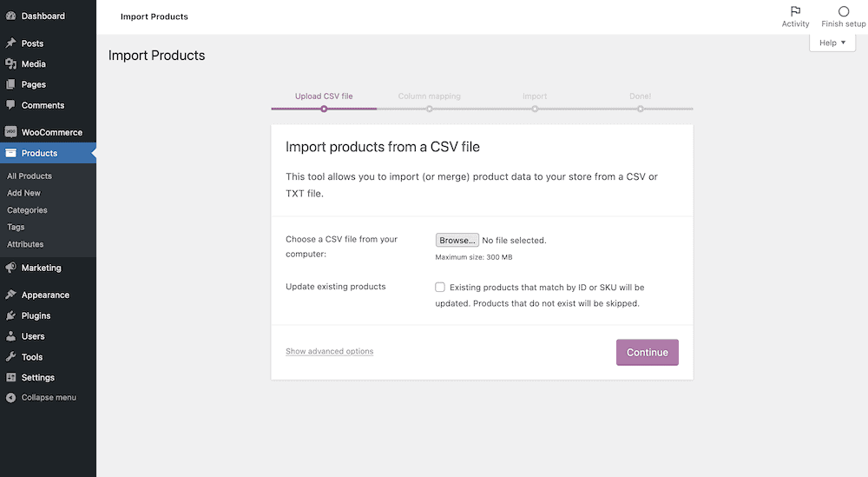Collapse the sidebar menu
Viewport: 868px width, 477px height.
pyautogui.click(x=49, y=397)
